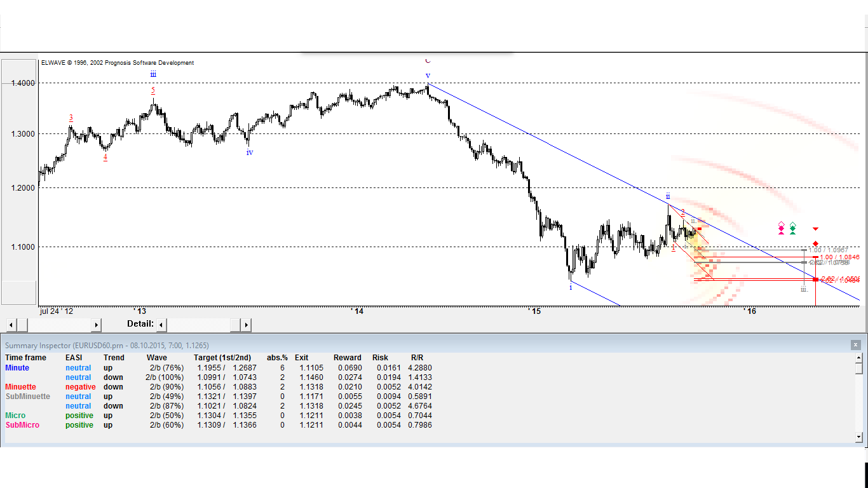Click the Time frame column header
This screenshot has height=488, width=868.
25,358
